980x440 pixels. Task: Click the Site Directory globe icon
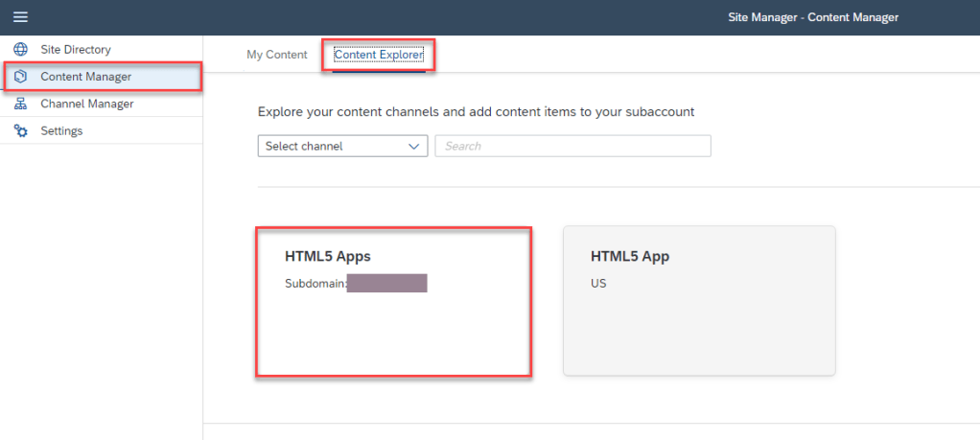21,50
